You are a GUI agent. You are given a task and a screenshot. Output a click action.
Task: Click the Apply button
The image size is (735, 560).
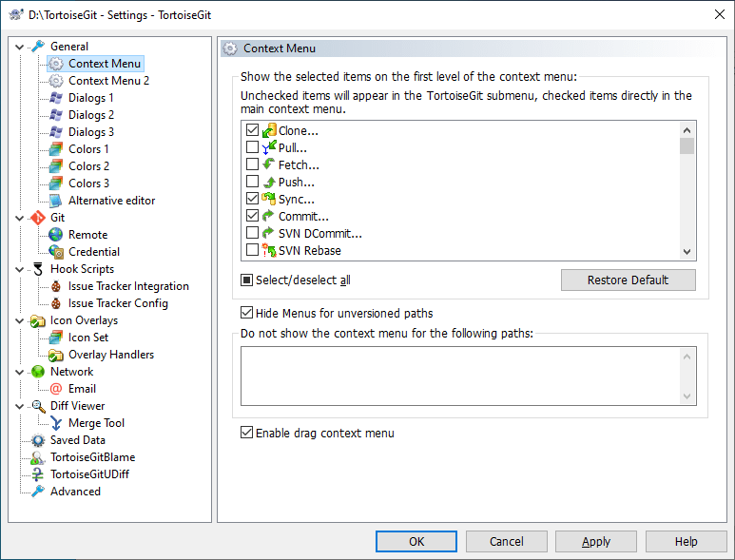tap(596, 541)
